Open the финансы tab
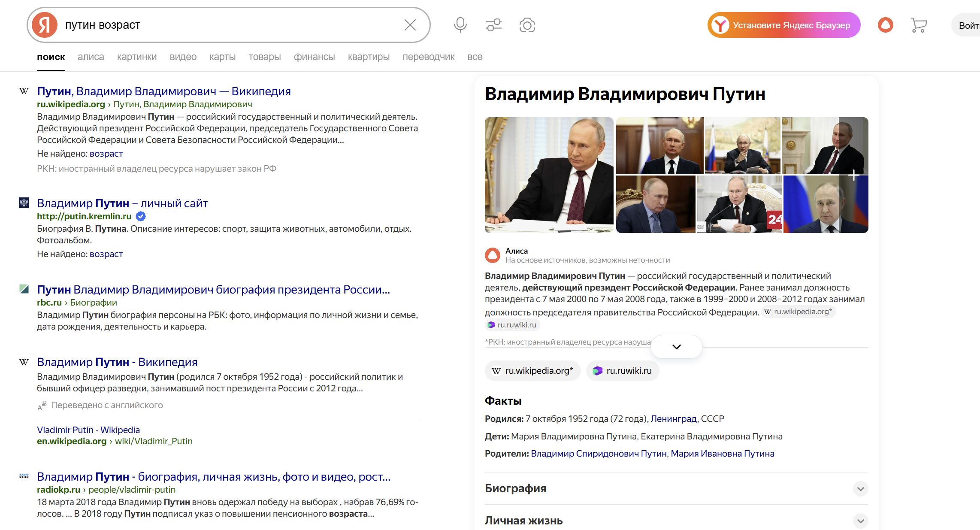Viewport: 980px width, 530px height. 315,57
